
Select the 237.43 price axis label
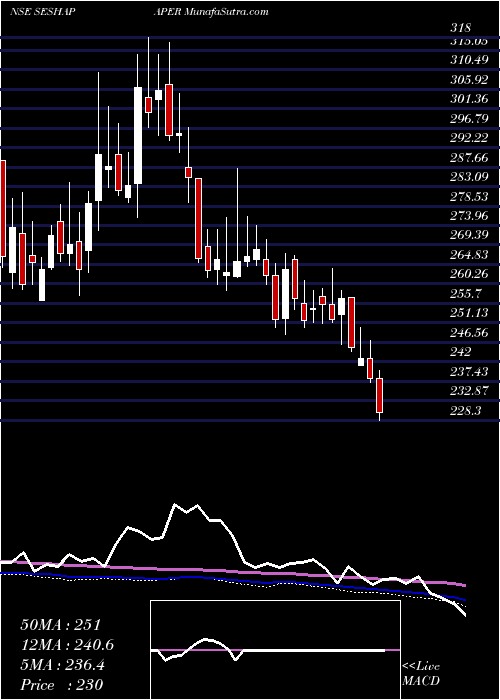[x=470, y=371]
